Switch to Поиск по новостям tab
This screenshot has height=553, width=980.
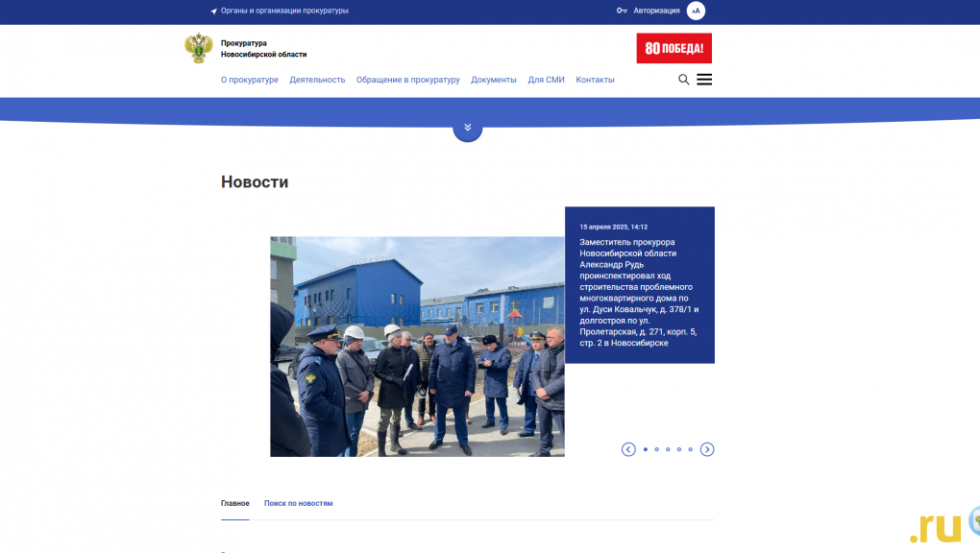(298, 503)
